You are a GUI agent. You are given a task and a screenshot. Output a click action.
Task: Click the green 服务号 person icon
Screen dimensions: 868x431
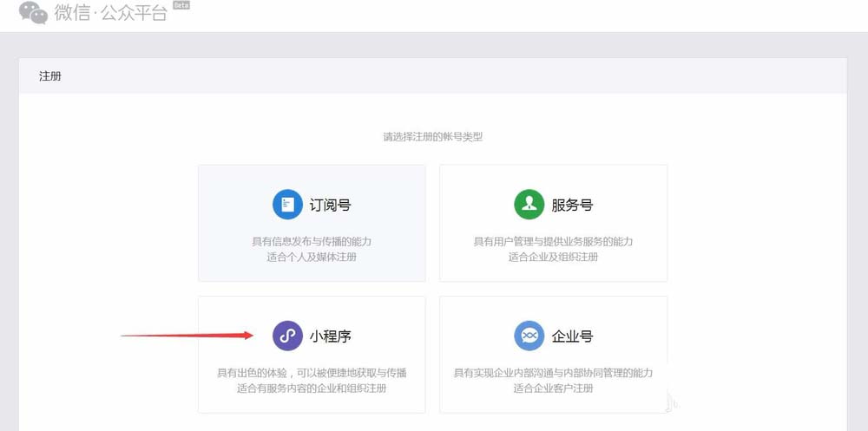coord(528,206)
